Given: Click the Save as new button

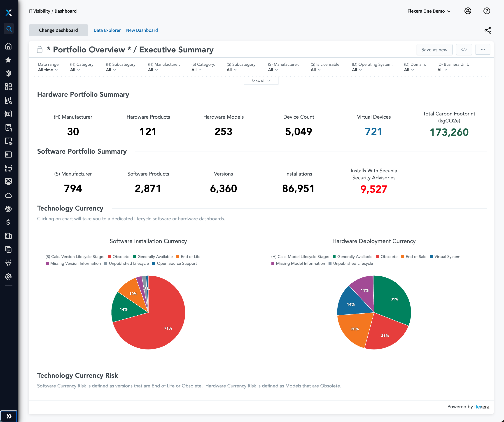Looking at the screenshot, I should [434, 49].
